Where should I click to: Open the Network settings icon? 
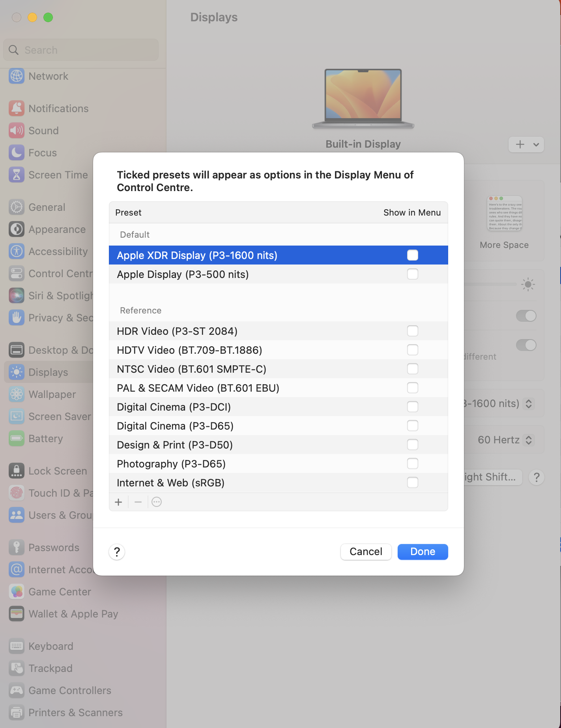(x=17, y=76)
